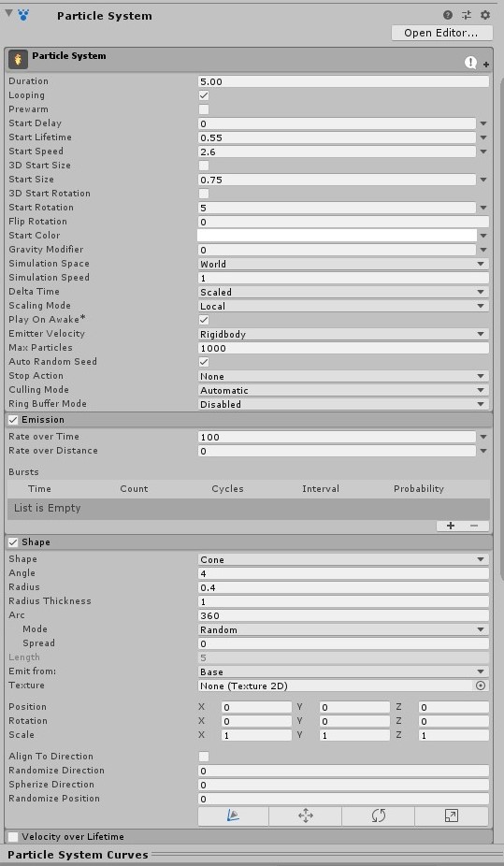
Task: Open the Start Color mode dropdown arrow
Action: (483, 236)
